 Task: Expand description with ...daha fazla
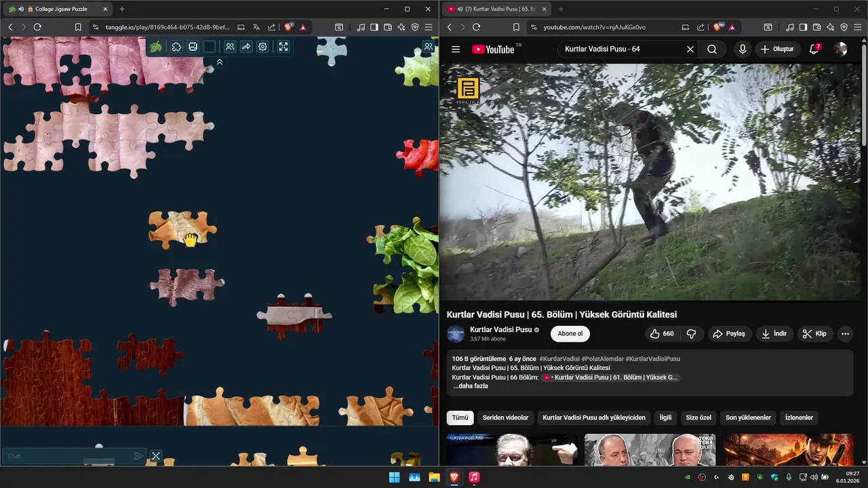point(471,386)
